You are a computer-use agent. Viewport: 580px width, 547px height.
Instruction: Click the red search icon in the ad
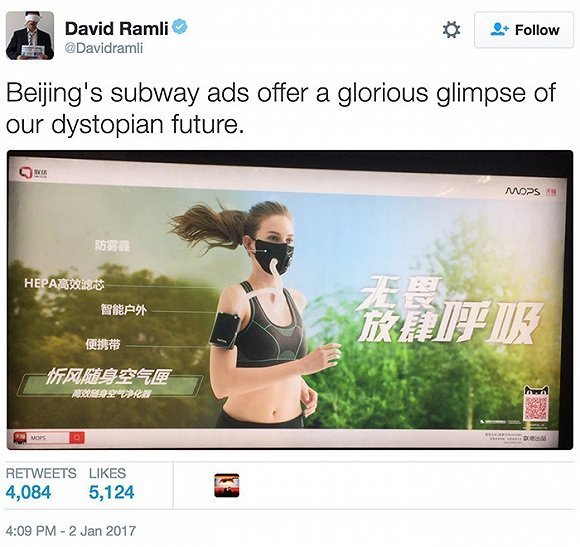77,438
